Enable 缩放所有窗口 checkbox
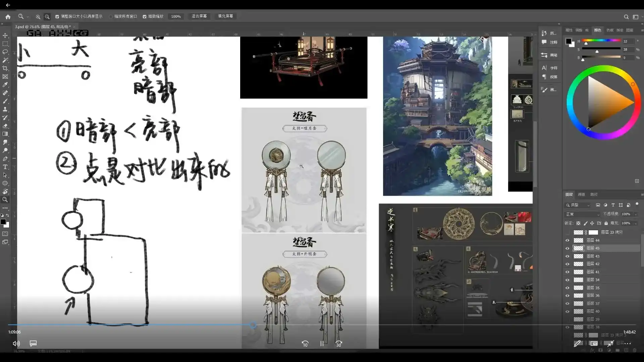This screenshot has height=362, width=644. tap(111, 16)
